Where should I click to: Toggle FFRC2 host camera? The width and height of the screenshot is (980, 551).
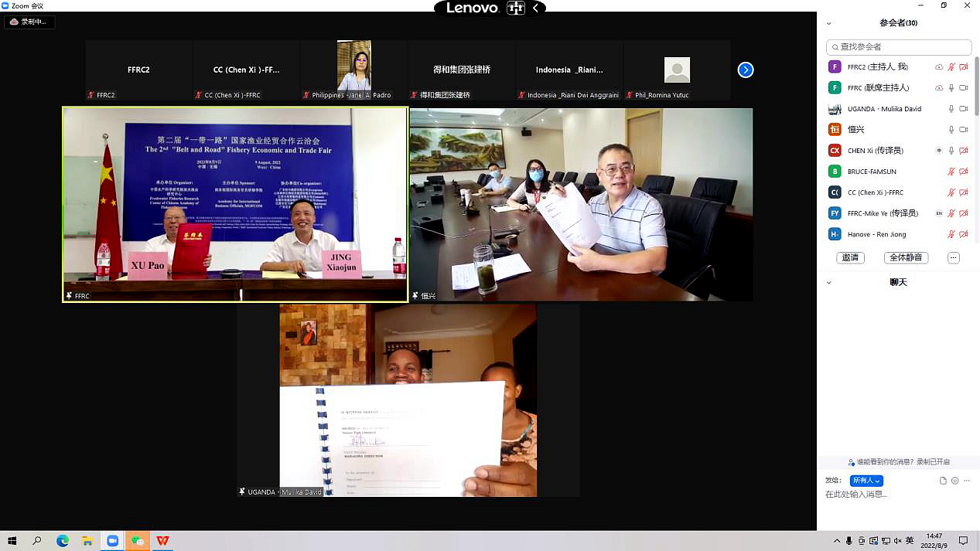[964, 67]
